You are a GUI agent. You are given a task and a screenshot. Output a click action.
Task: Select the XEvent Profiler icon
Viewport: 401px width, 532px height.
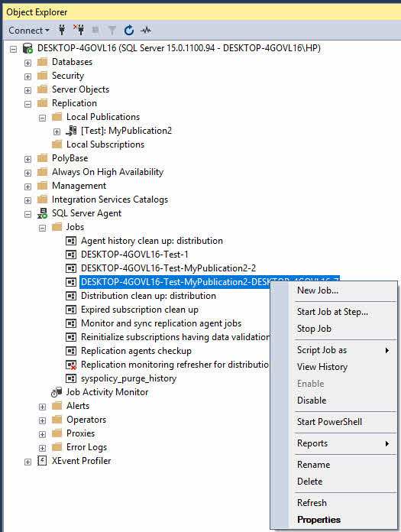(42, 461)
